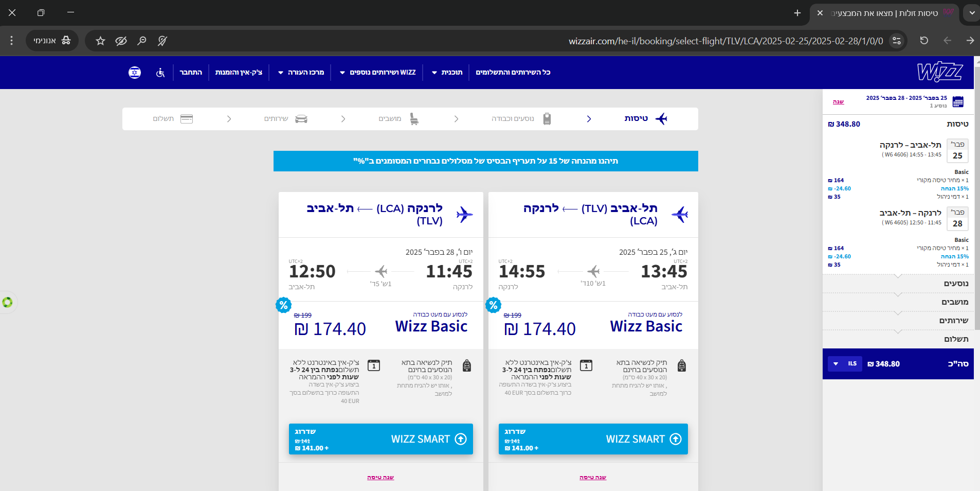980x491 pixels.
Task: Expand the תשלום section in the sidebar
Action: pos(898,339)
